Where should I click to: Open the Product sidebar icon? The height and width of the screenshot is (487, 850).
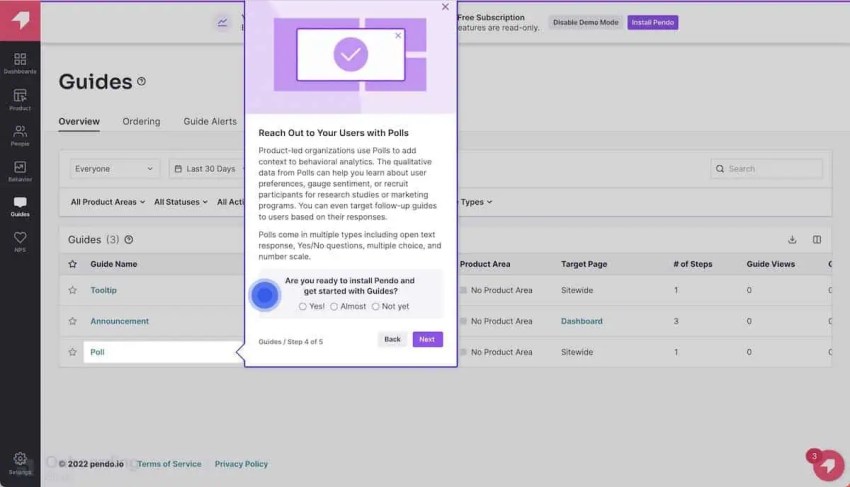click(x=20, y=99)
